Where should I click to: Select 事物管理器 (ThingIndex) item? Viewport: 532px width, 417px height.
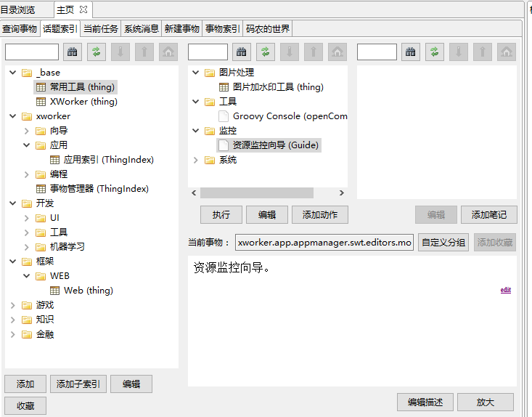point(92,188)
